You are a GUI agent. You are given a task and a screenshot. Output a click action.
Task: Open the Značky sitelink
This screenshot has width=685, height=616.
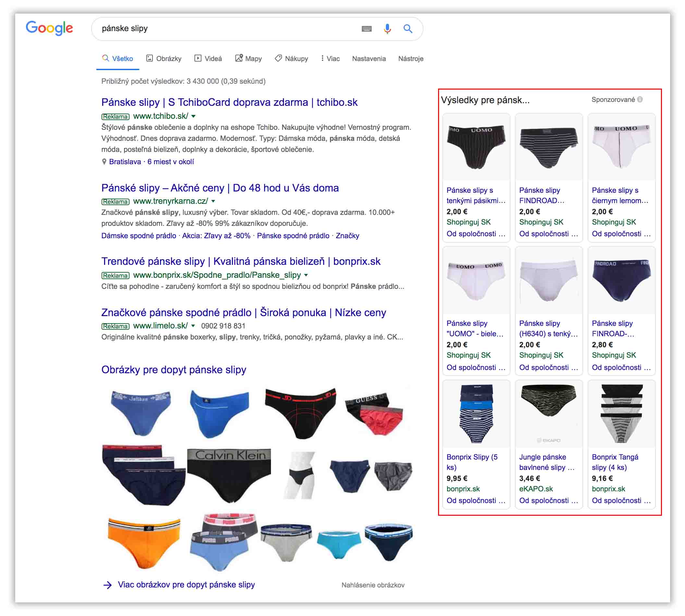(x=347, y=236)
